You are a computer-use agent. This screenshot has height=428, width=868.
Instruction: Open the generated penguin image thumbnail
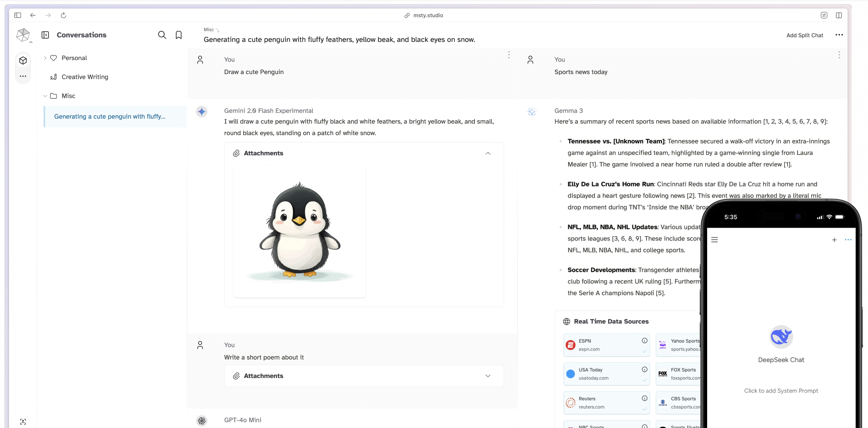299,231
